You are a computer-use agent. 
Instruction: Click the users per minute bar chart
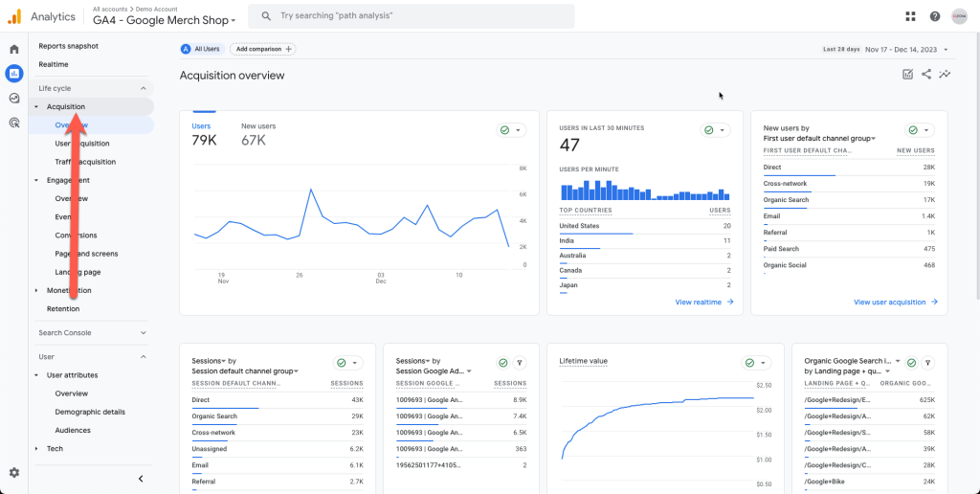tap(646, 191)
